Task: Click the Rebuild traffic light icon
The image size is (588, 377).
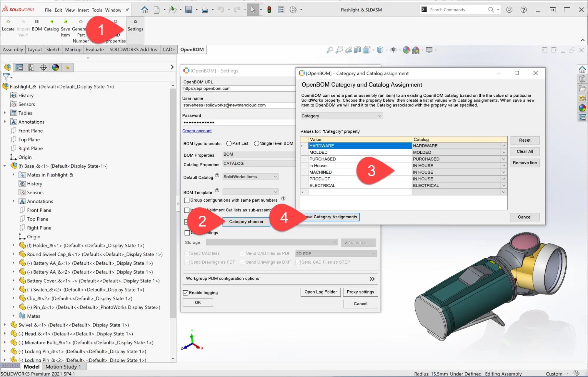Action: coord(269,10)
